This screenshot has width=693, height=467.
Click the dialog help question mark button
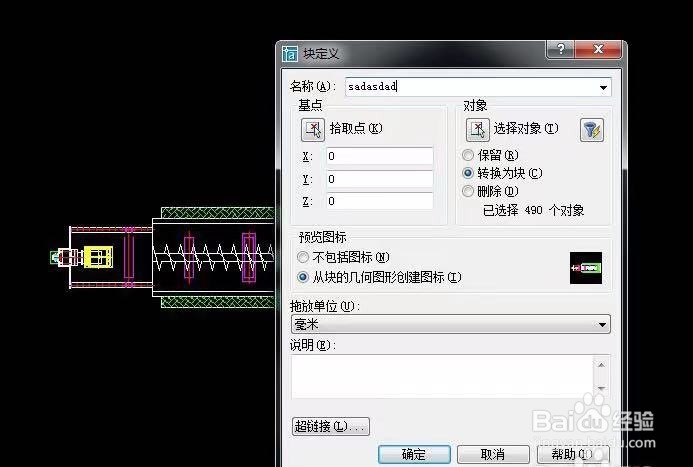click(x=560, y=49)
